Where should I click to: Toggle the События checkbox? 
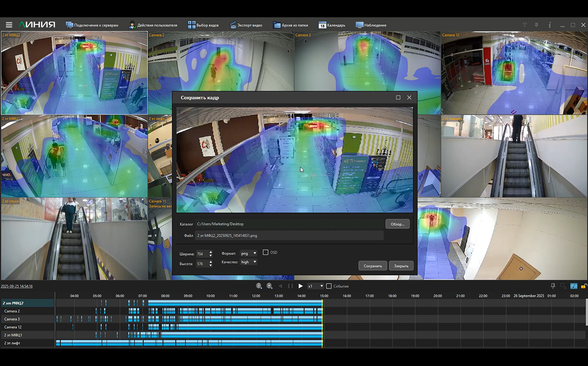click(x=329, y=286)
